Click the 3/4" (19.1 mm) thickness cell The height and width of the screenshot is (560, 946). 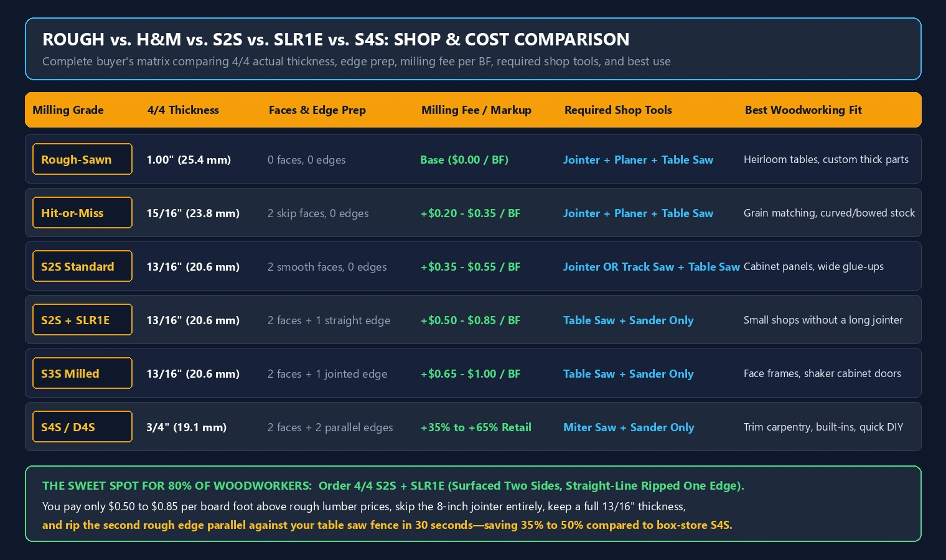click(186, 427)
